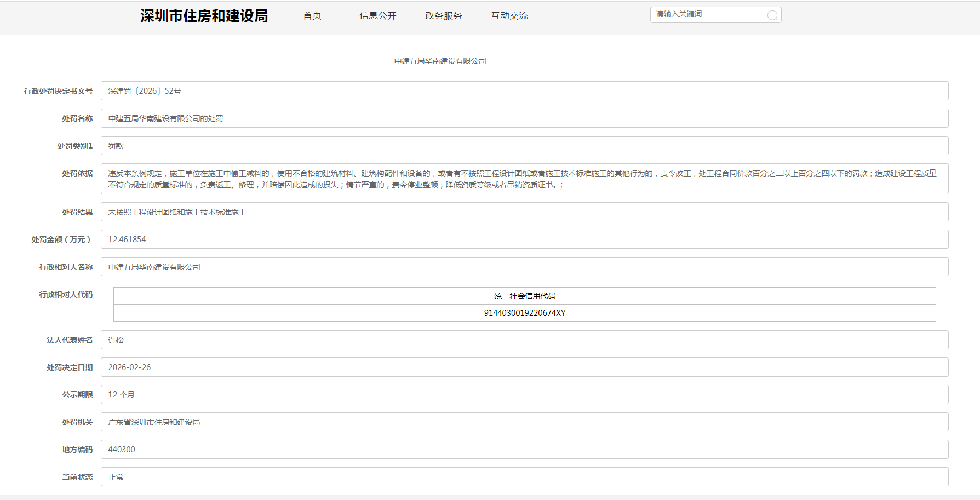Image resolution: width=980 pixels, height=500 pixels.
Task: Click the 公示期限 field showing 12 个月
Action: (x=524, y=395)
